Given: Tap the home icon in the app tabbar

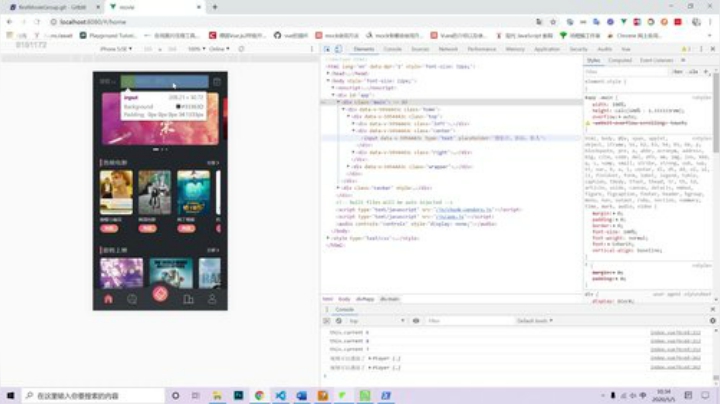Looking at the screenshot, I should click(108, 299).
